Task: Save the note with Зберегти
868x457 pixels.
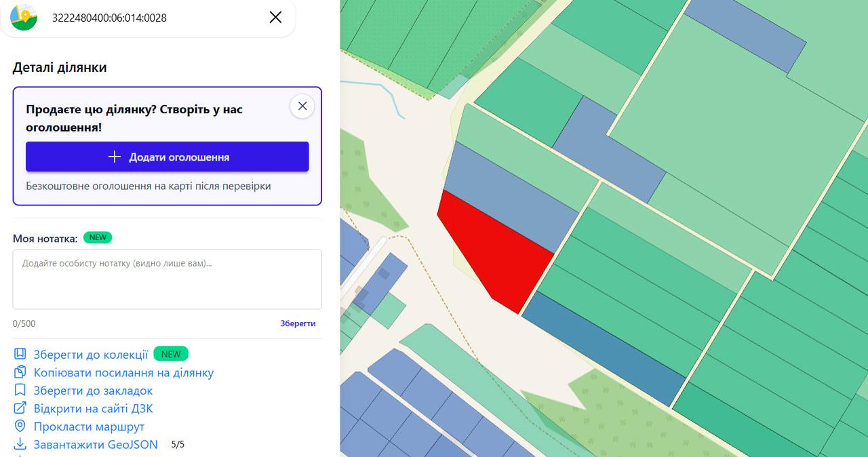Action: pos(298,323)
